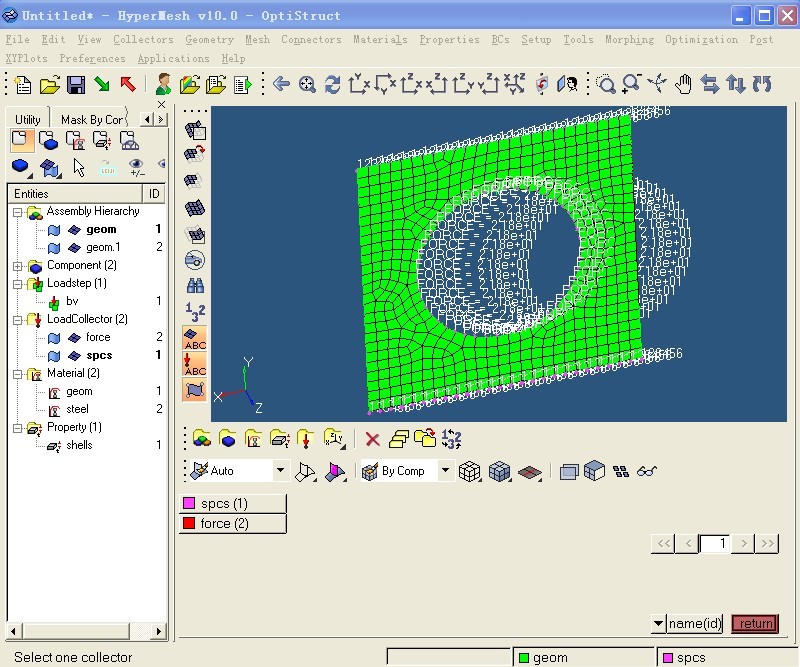Toggle geometry display for geom.1 component
The width and height of the screenshot is (800, 667).
(x=54, y=248)
